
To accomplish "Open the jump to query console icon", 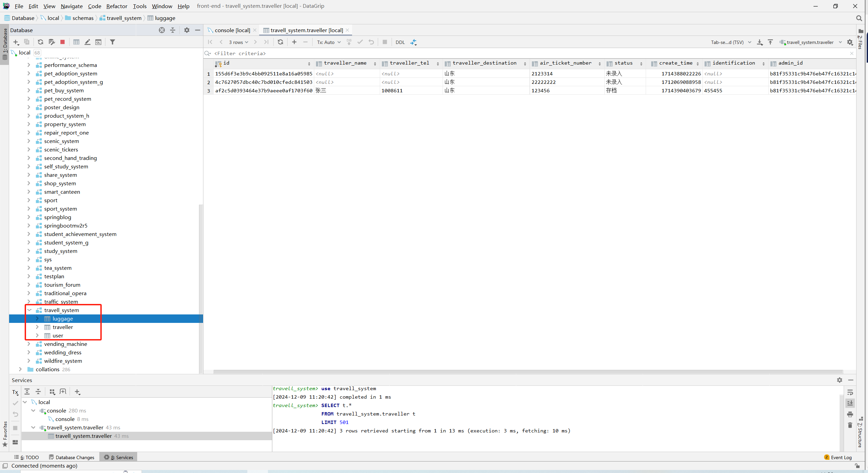I will pos(98,42).
